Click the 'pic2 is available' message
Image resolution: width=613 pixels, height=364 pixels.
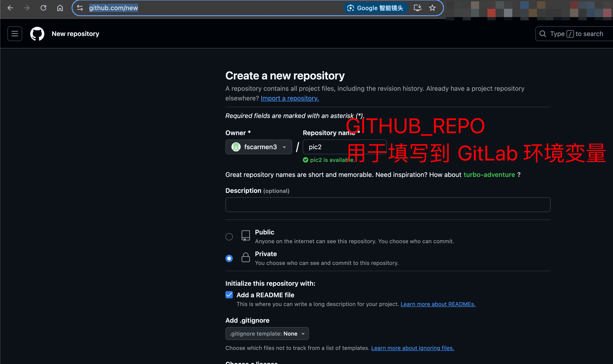(332, 160)
